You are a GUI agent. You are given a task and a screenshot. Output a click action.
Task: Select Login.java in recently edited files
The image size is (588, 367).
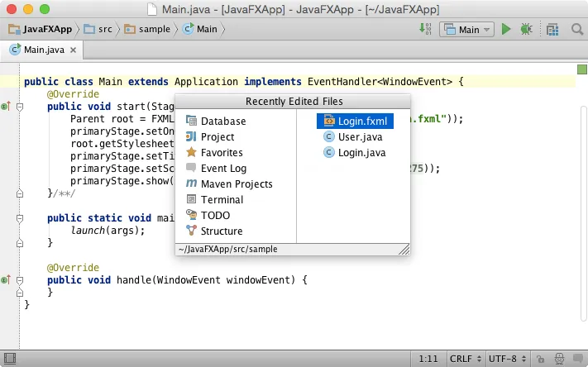(355, 153)
